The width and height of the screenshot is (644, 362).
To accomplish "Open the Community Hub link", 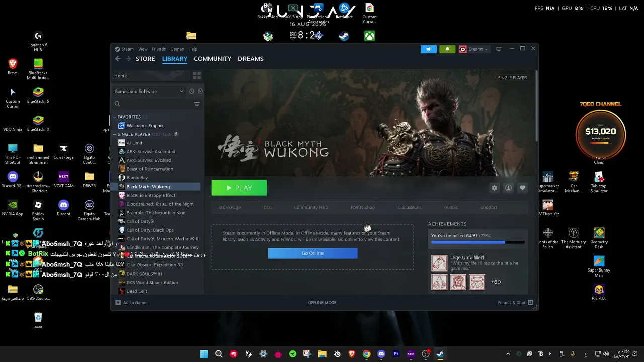I will point(311,207).
